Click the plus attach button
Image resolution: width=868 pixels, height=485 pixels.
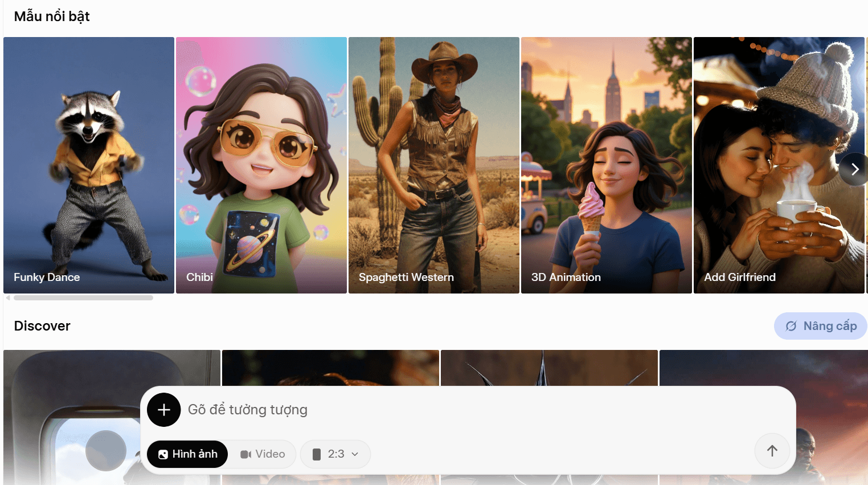[x=163, y=410]
